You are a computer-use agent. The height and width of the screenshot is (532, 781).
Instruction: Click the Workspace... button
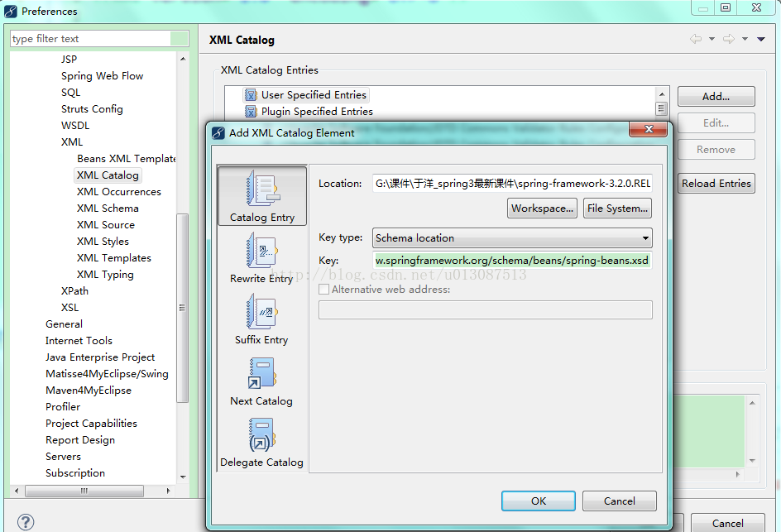click(x=542, y=208)
